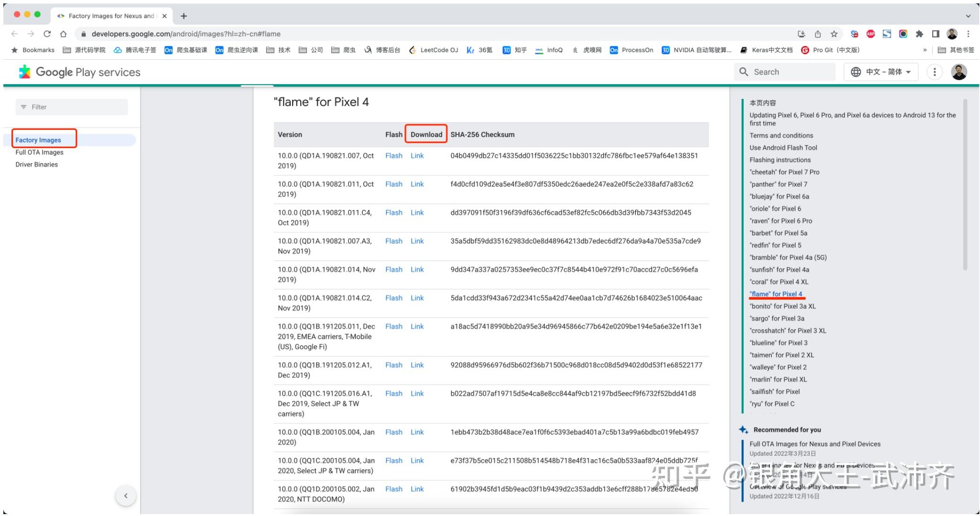Viewport: 980px width, 516px height.
Task: Open the Chrome three-dot menu
Action: click(x=968, y=34)
